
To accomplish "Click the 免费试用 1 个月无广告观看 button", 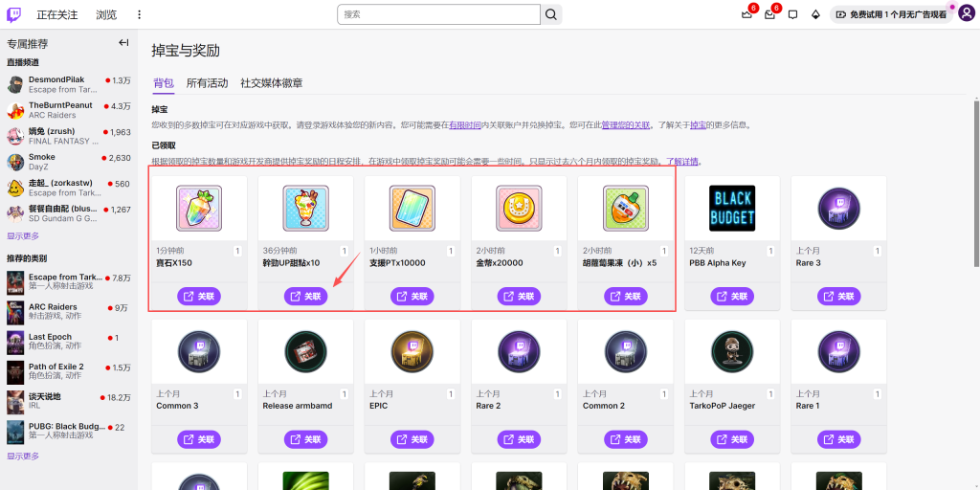I will [x=889, y=14].
